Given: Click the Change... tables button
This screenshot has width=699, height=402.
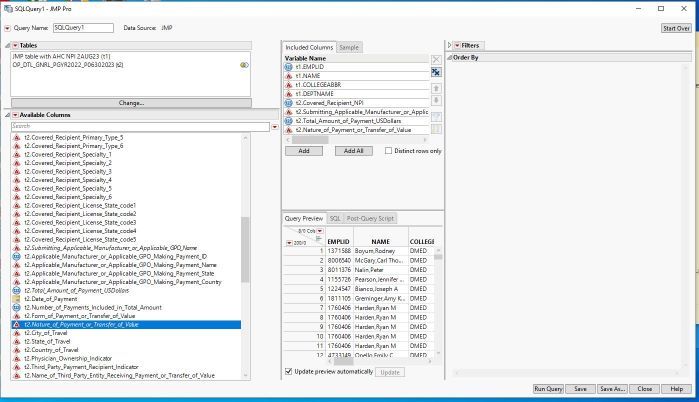Looking at the screenshot, I should [131, 103].
